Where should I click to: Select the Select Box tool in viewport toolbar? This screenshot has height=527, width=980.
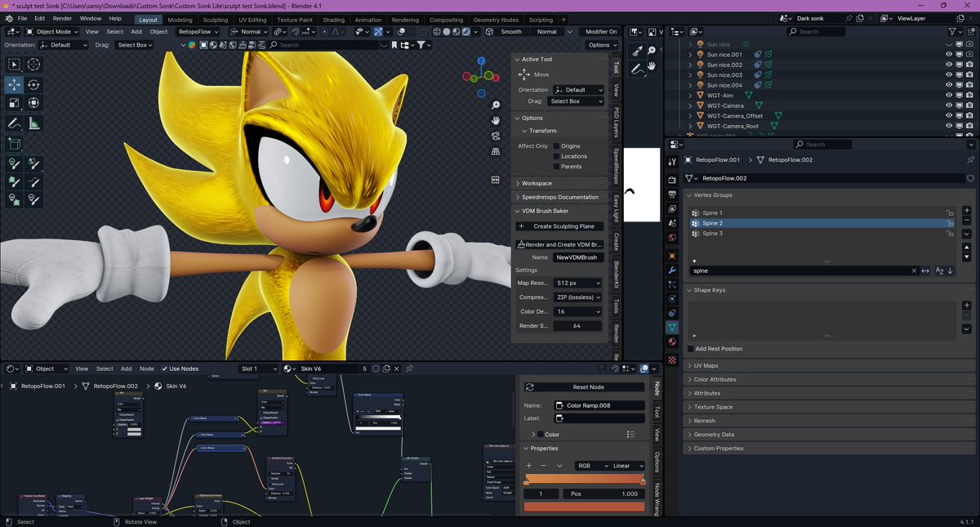pyautogui.click(x=14, y=65)
